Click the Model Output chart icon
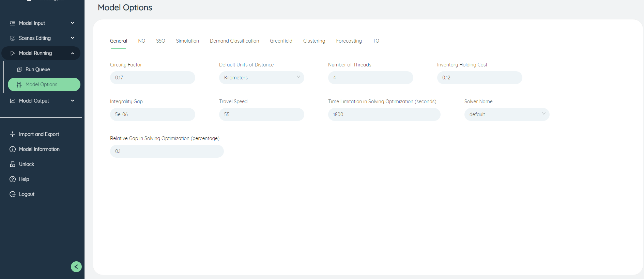Viewport: 644px width, 279px height. pos(13,101)
